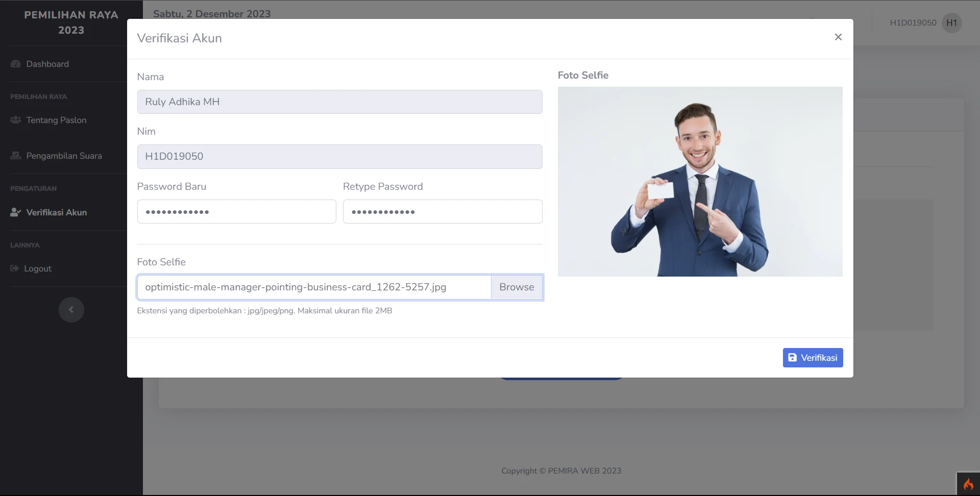
Task: Click the Pengambilan Suara ballot icon
Action: (16, 156)
